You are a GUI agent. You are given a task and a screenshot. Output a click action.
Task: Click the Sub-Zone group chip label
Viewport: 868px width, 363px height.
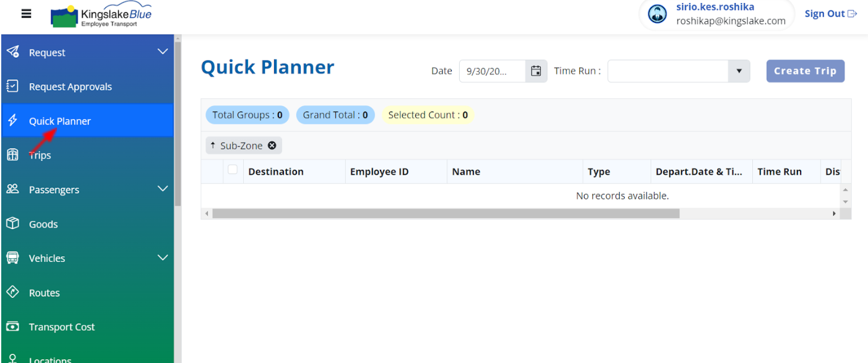[x=241, y=146]
